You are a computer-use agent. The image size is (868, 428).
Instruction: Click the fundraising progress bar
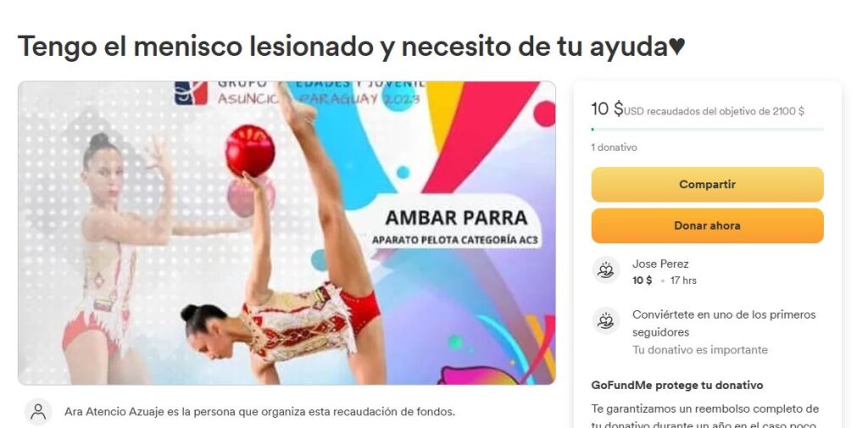[707, 130]
